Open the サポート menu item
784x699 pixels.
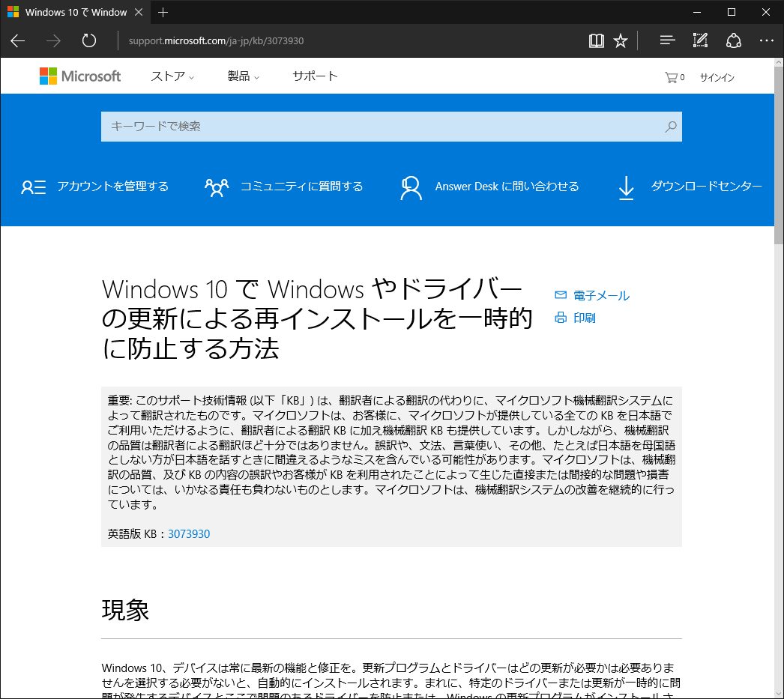[x=315, y=76]
